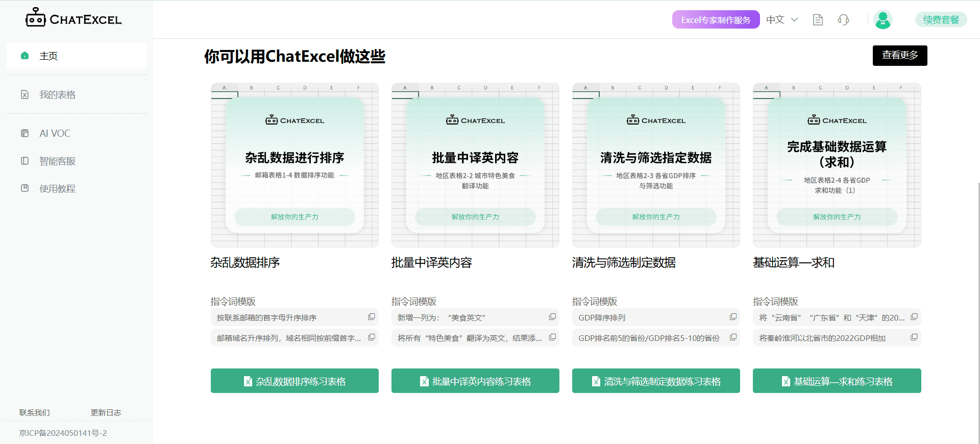Select prompt text 新增一列为 美食英文
Viewport: 980px width, 444px height.
[x=442, y=317]
